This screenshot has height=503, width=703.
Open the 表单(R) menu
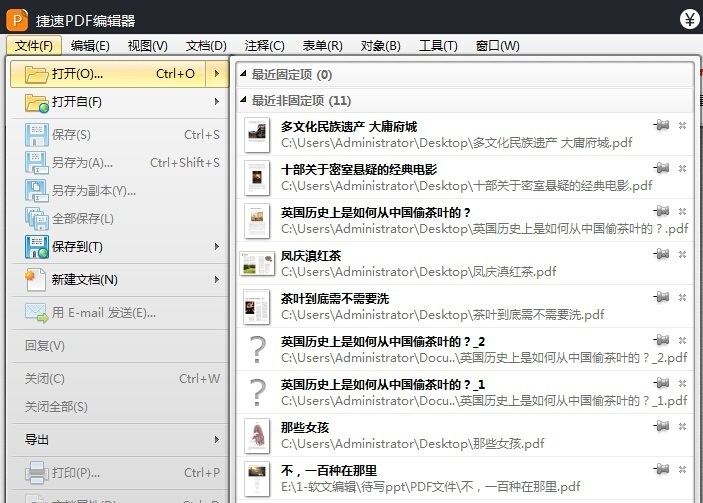[x=322, y=46]
